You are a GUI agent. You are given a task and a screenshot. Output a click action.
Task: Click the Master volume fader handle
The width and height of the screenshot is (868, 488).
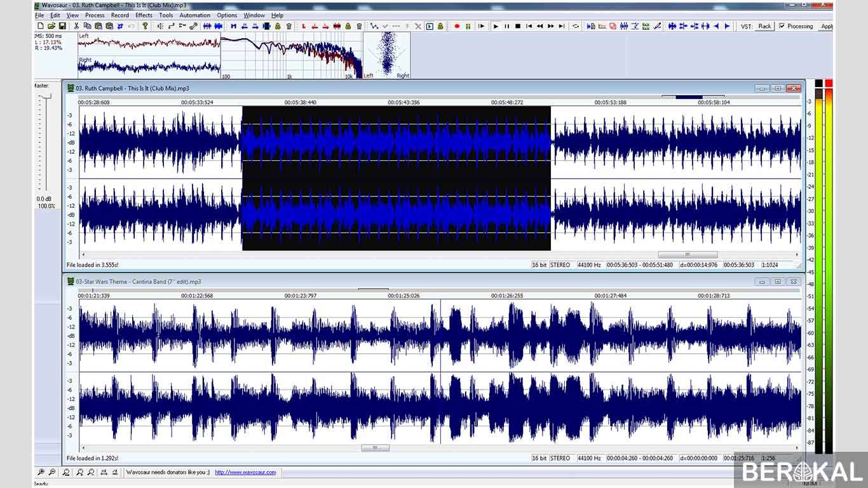tap(45, 97)
